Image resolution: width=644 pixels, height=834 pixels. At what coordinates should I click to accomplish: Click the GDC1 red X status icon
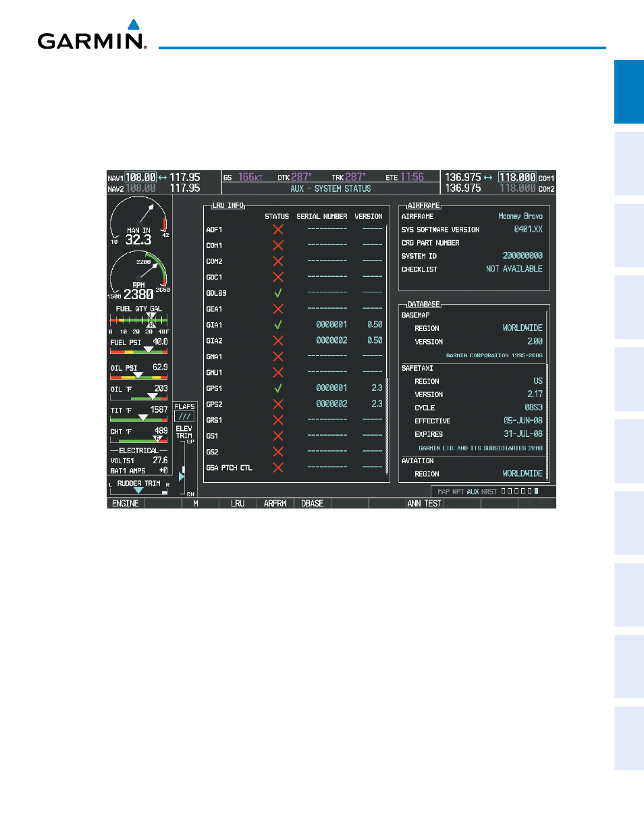pos(277,277)
